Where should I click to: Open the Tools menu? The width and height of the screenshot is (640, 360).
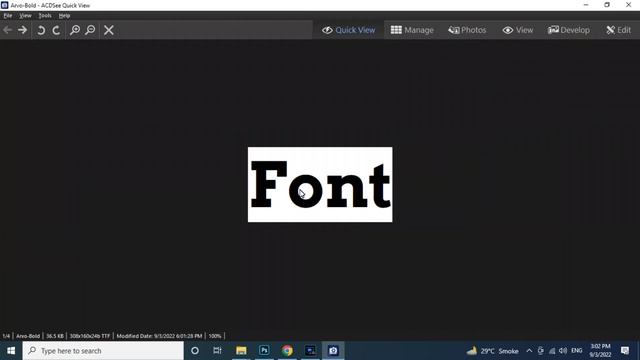45,16
